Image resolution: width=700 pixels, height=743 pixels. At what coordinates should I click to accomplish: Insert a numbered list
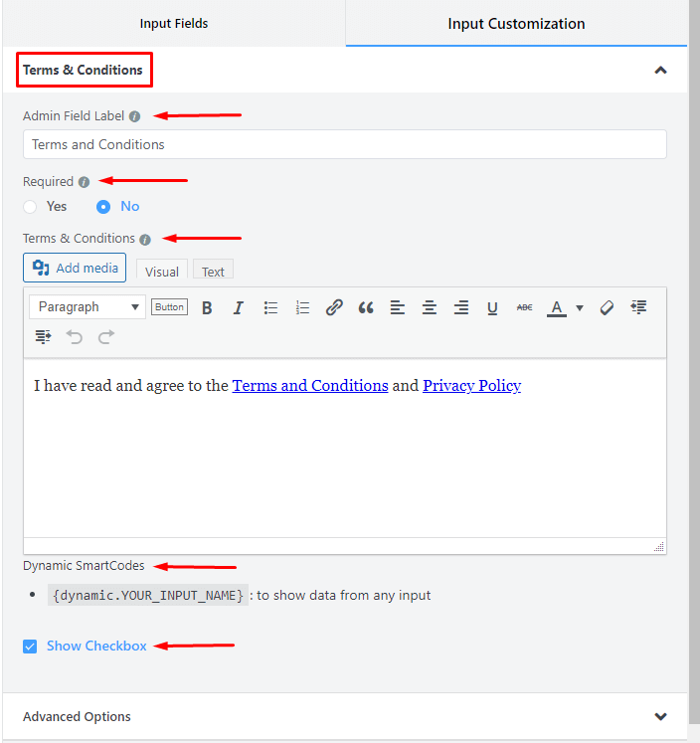tap(302, 307)
